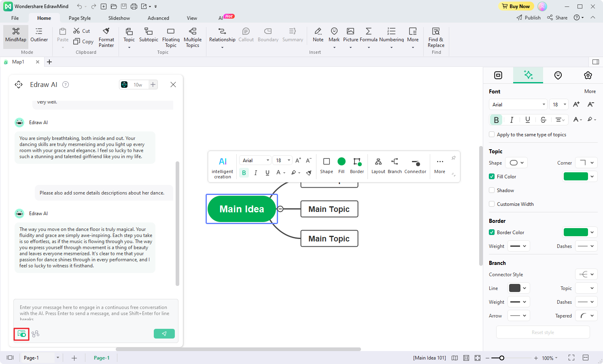This screenshot has height=364, width=603.
Task: Click the Share button
Action: coord(557,18)
